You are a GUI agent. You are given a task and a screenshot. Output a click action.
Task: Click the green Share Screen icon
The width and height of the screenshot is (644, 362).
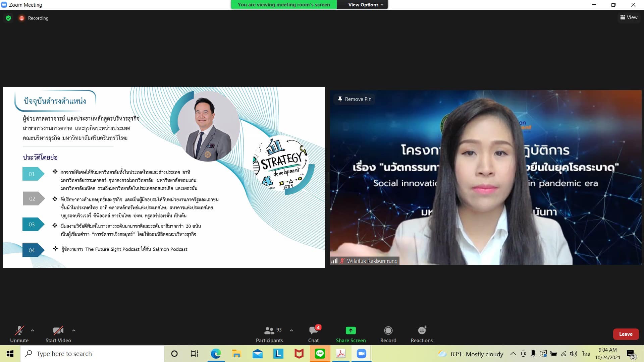pyautogui.click(x=351, y=330)
